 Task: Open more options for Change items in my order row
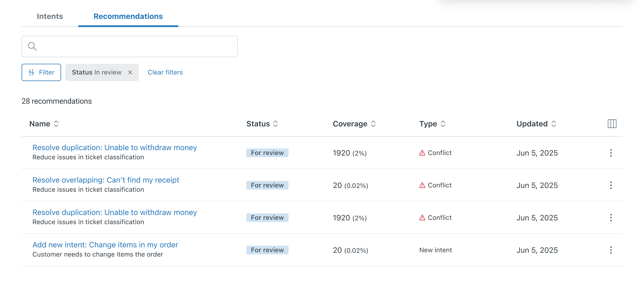coord(611,250)
